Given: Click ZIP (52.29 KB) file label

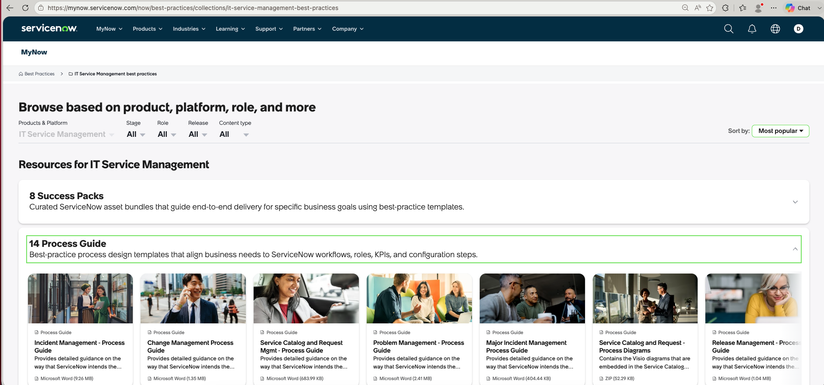Looking at the screenshot, I should pos(619,378).
